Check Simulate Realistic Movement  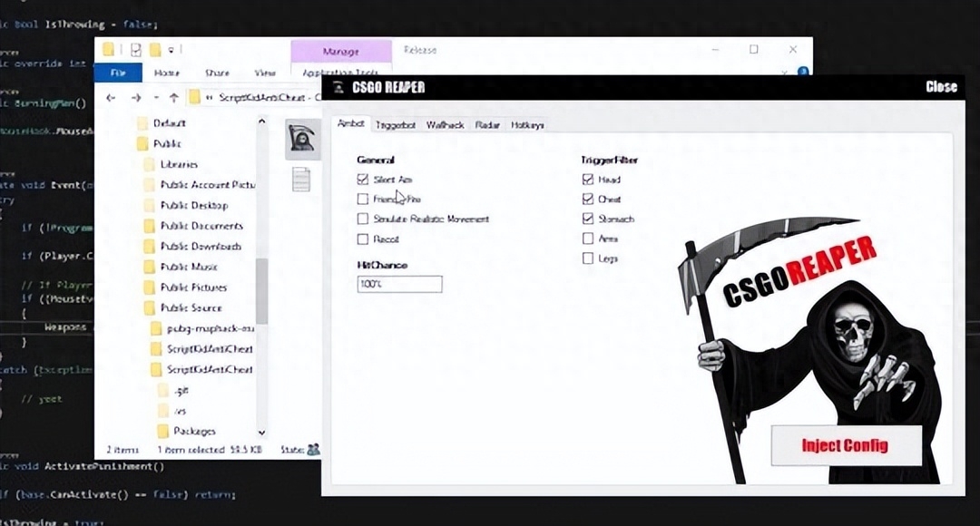point(362,219)
